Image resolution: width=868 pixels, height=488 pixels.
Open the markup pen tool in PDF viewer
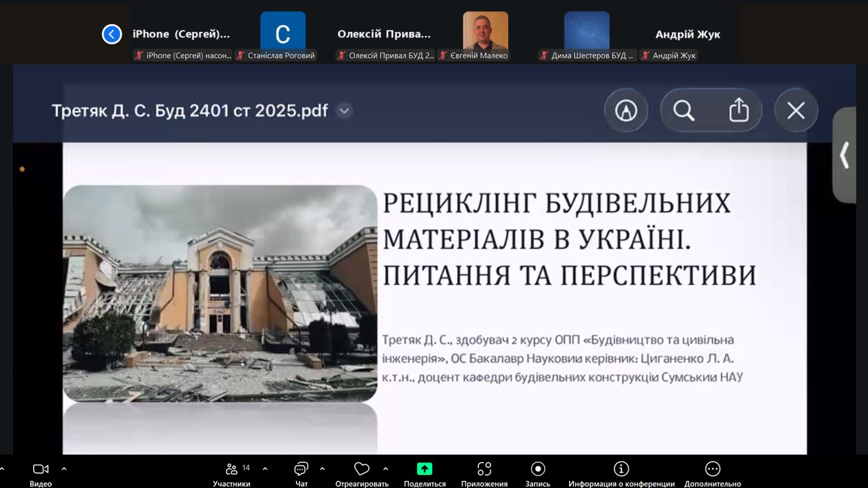click(x=626, y=111)
